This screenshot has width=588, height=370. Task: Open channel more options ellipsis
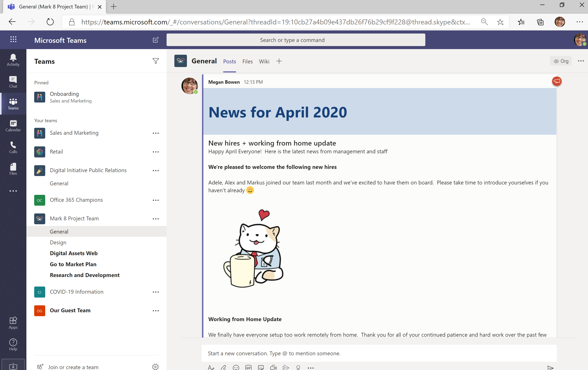click(x=581, y=61)
